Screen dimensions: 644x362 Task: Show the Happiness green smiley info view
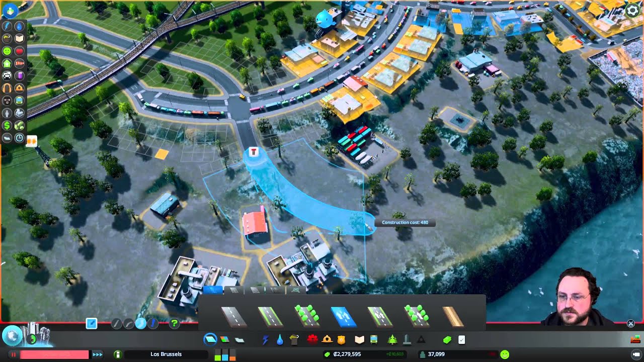7,51
